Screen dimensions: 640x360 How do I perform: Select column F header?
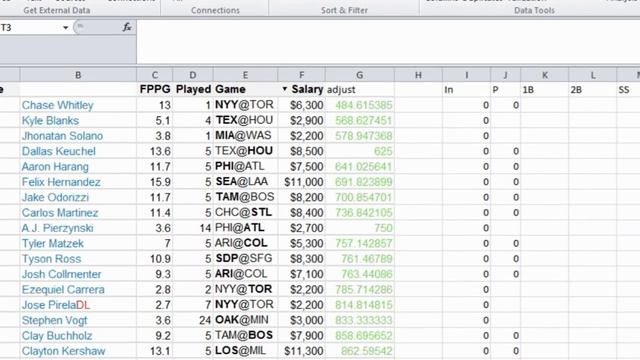click(302, 75)
